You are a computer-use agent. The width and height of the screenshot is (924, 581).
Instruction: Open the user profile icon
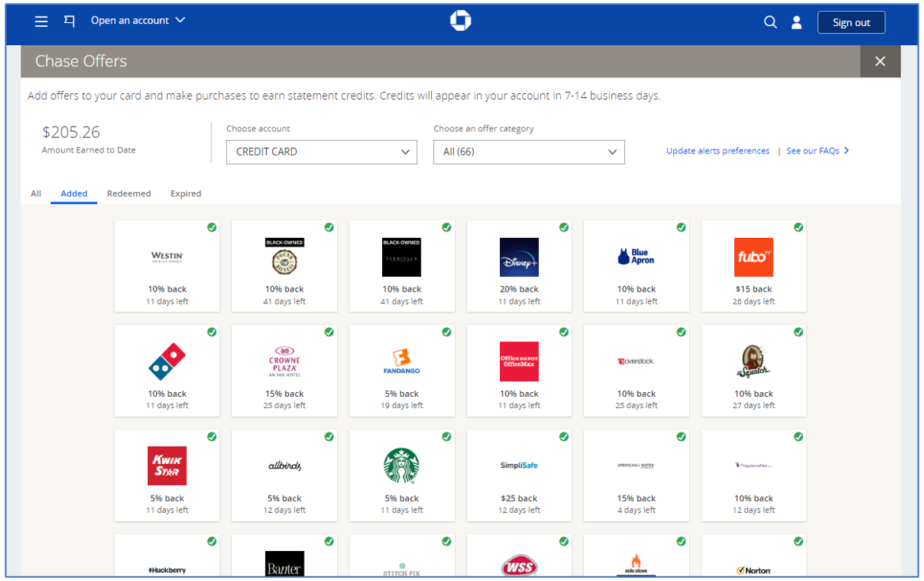coord(797,22)
